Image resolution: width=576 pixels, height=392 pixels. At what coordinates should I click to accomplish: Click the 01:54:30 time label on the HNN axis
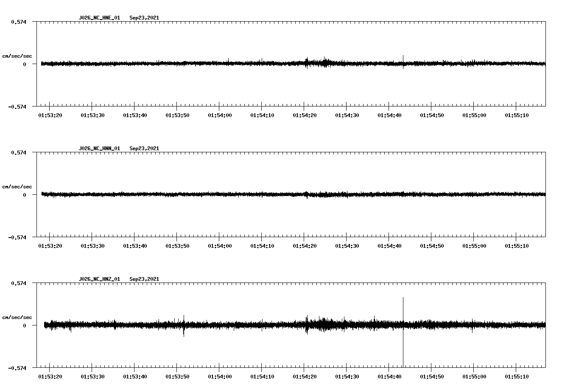tap(347, 246)
